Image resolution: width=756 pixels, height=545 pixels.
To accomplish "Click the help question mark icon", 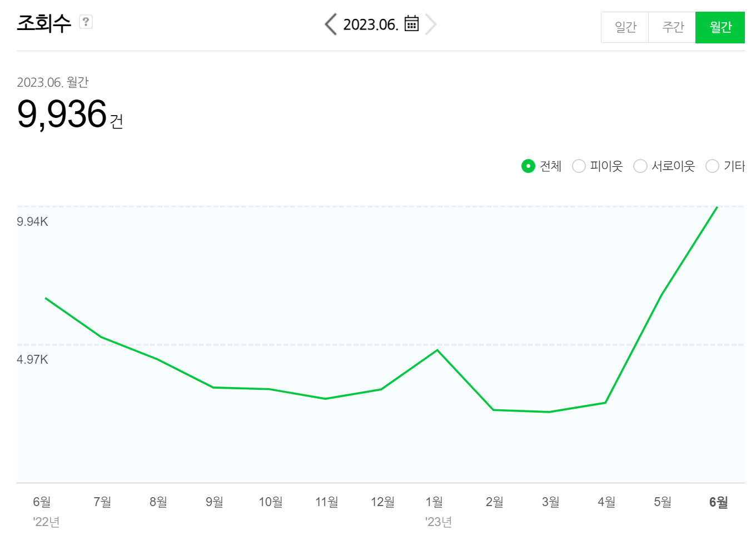I will click(86, 22).
